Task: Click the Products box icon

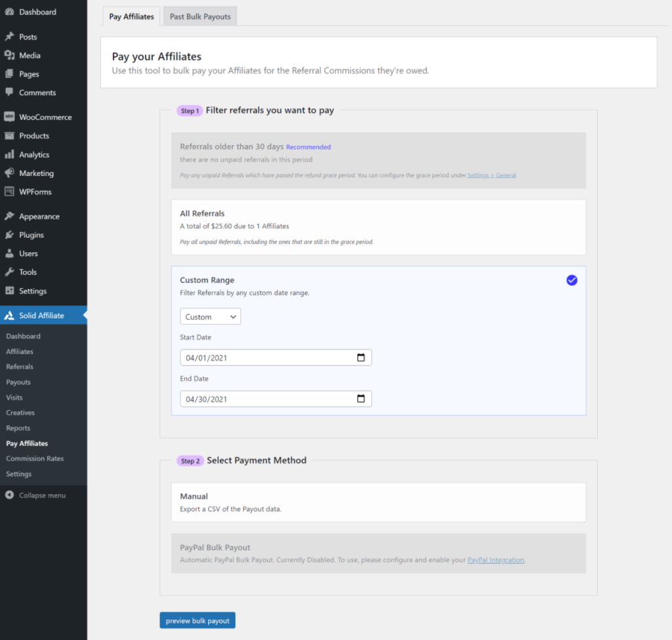Action: [9, 135]
